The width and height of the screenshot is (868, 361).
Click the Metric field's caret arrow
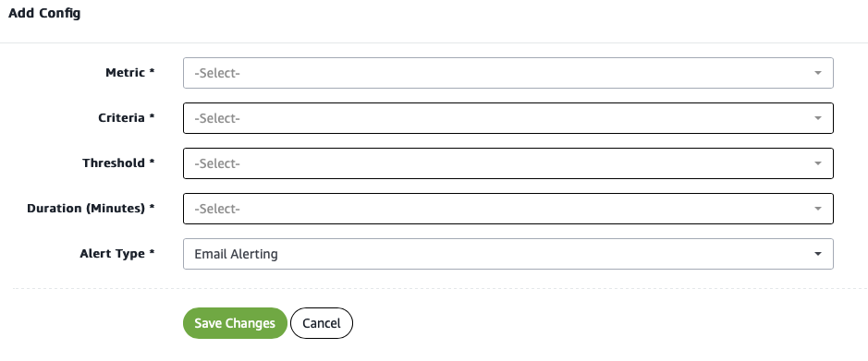(x=818, y=73)
